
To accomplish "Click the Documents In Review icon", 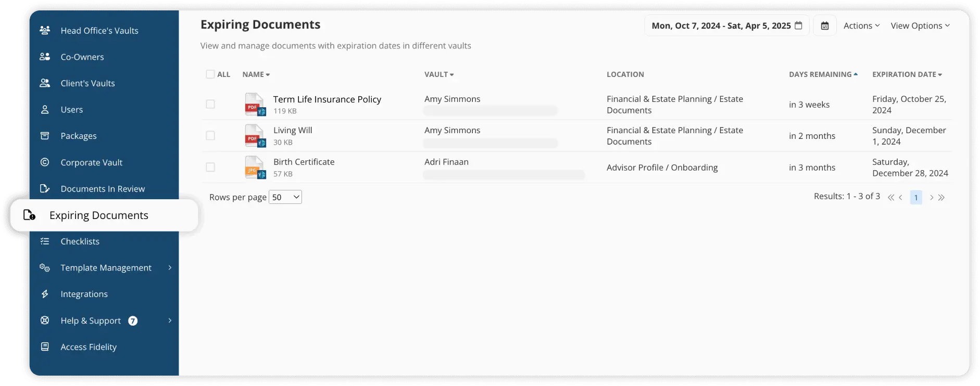I will coord(45,188).
